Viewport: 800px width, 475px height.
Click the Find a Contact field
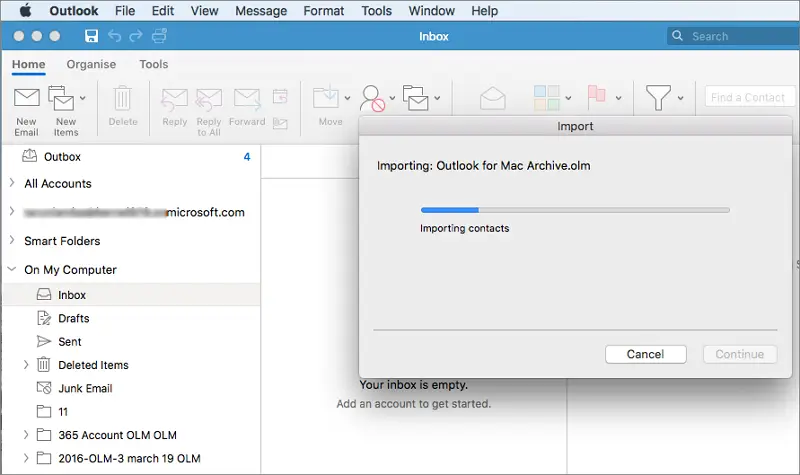coord(749,97)
